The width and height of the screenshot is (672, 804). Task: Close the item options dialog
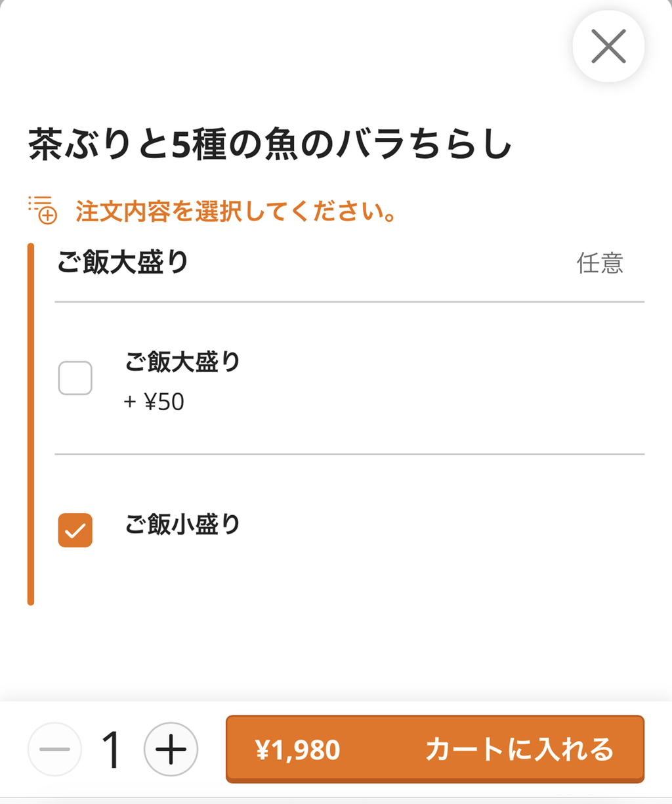(608, 47)
